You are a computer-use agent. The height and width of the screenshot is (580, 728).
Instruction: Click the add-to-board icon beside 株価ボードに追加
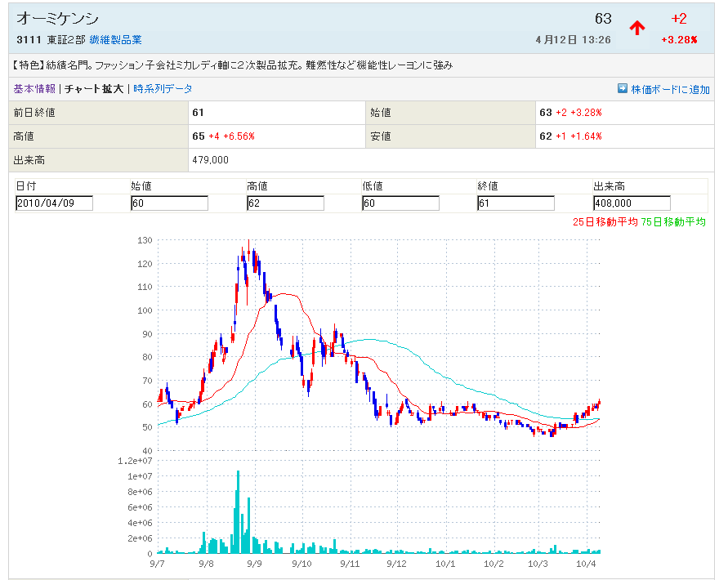(x=622, y=89)
